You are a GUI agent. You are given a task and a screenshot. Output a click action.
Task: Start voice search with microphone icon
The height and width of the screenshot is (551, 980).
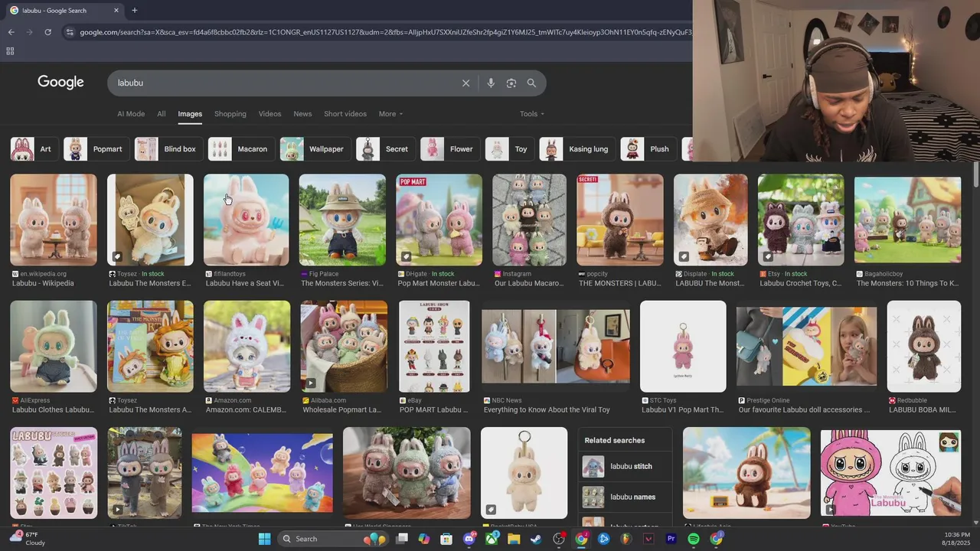491,83
